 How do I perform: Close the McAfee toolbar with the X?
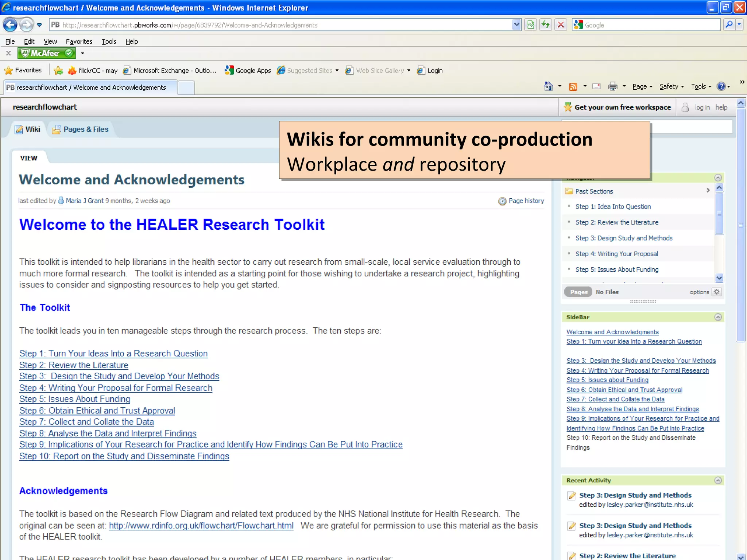click(8, 53)
